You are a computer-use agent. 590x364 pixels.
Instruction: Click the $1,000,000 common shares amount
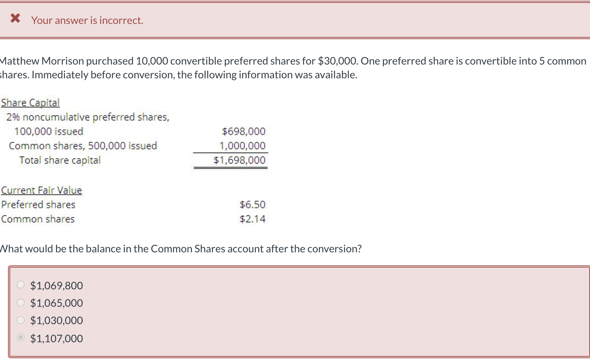[242, 145]
